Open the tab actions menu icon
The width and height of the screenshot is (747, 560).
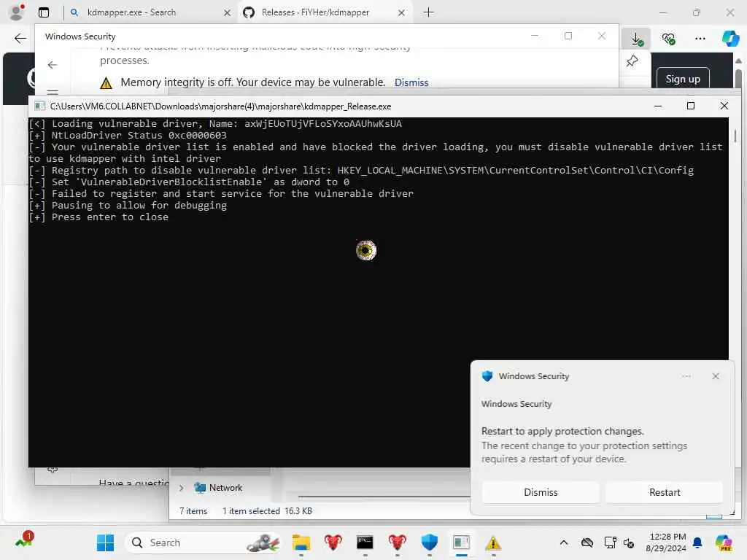pyautogui.click(x=43, y=12)
